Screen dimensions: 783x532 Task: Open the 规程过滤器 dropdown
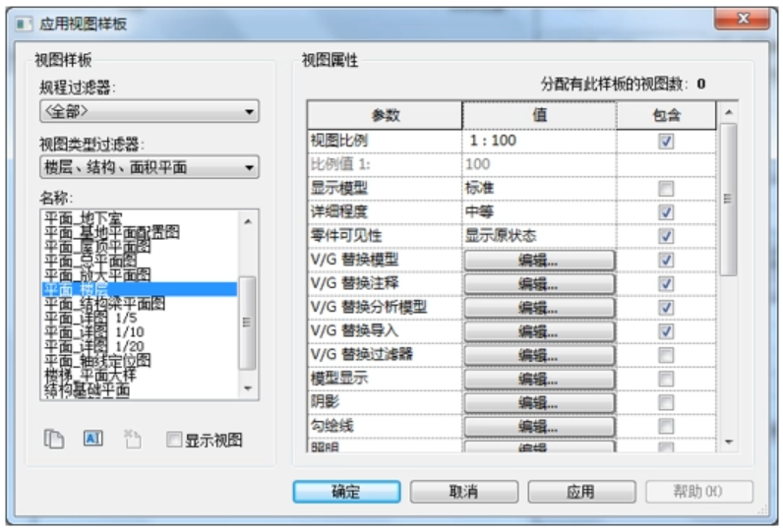tap(148, 111)
